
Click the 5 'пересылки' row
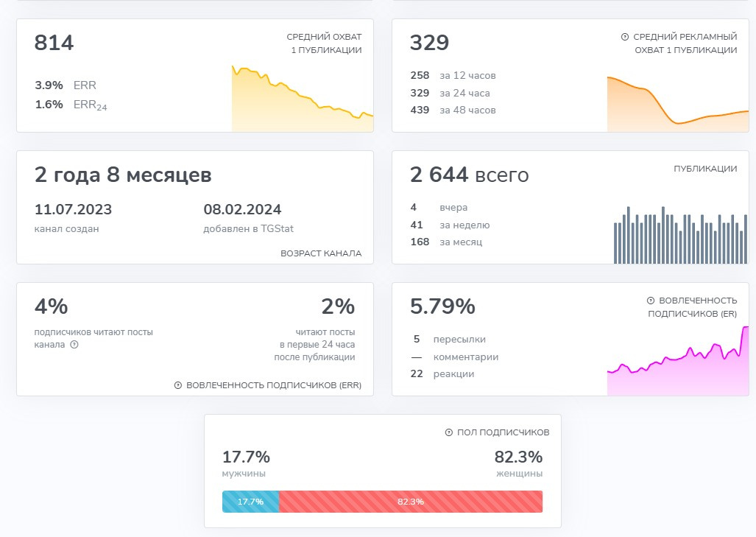tap(449, 339)
